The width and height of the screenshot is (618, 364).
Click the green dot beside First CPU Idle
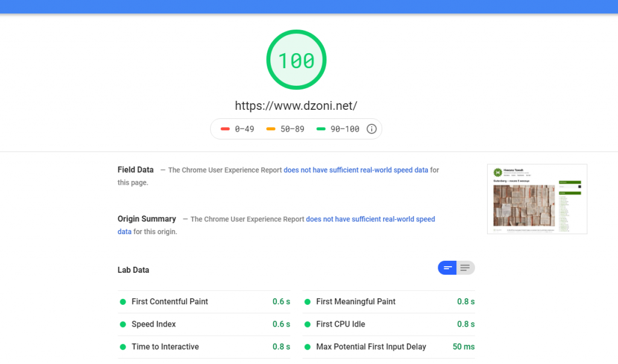tap(307, 324)
